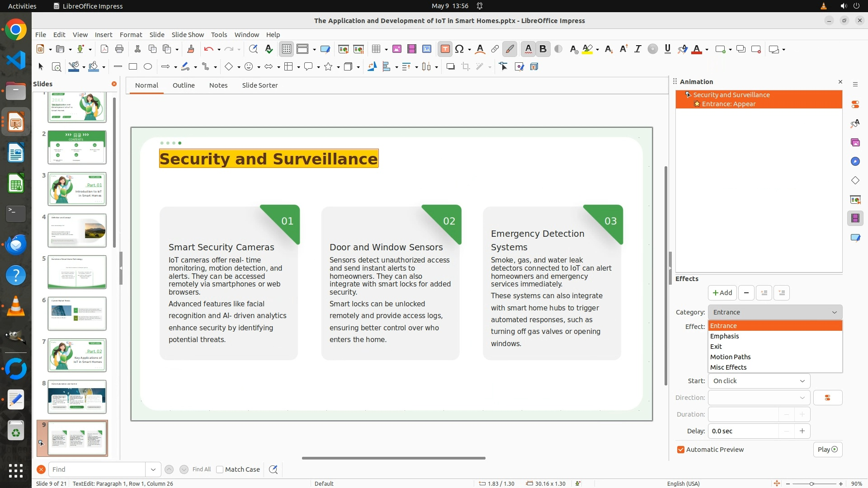Open the Slide Show menu
The width and height of the screenshot is (868, 488).
click(188, 35)
